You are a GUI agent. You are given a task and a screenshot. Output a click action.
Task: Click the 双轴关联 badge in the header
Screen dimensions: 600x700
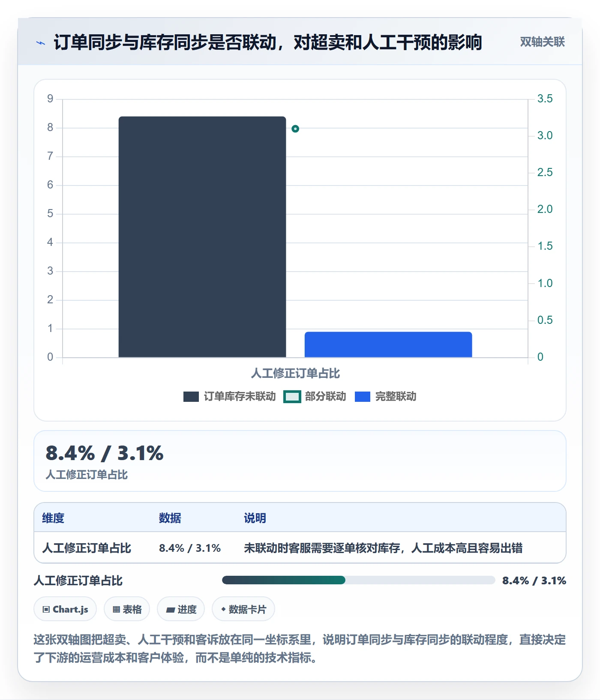point(542,42)
